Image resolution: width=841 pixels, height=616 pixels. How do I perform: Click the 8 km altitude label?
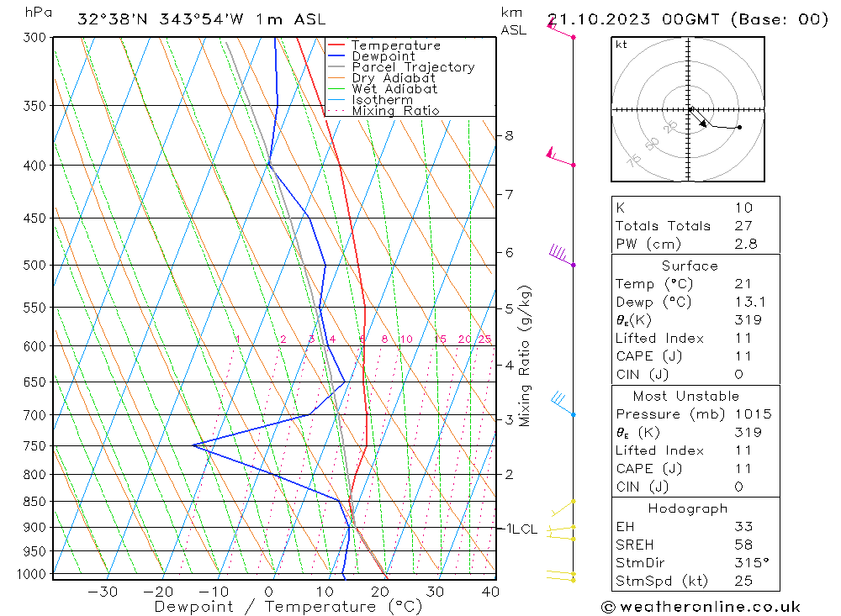coord(509,135)
